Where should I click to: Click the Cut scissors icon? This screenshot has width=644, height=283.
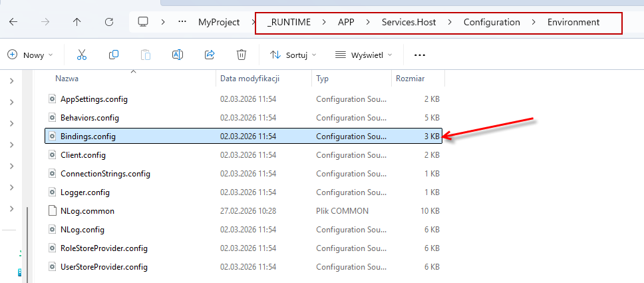(82, 55)
